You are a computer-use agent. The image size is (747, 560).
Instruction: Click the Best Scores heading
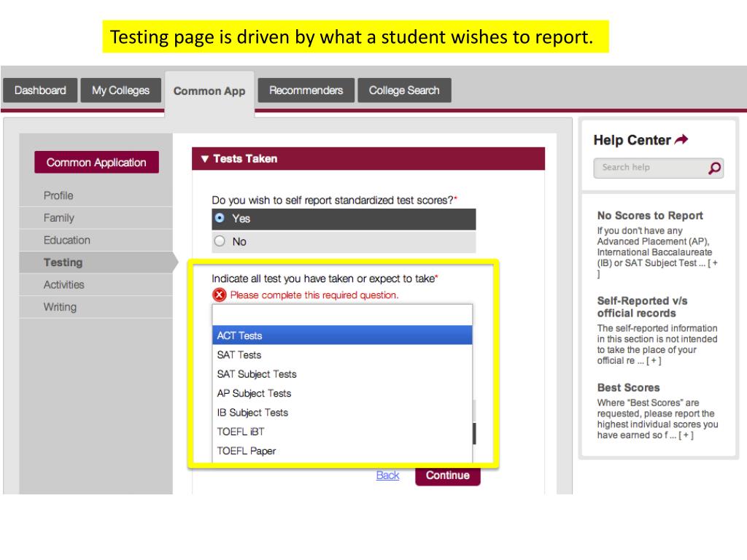pos(628,388)
